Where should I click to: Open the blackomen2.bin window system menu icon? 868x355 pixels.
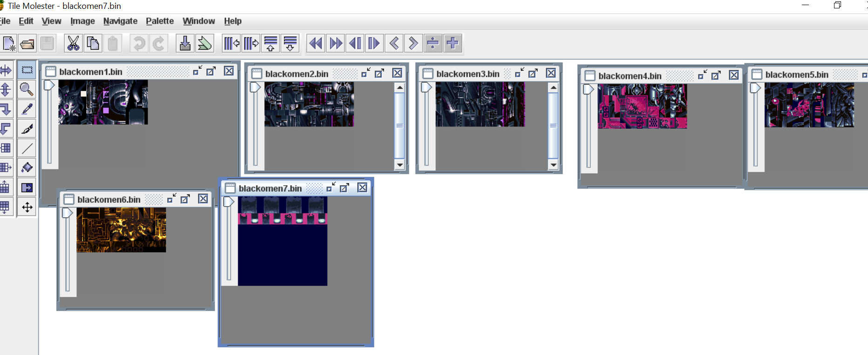pyautogui.click(x=257, y=74)
